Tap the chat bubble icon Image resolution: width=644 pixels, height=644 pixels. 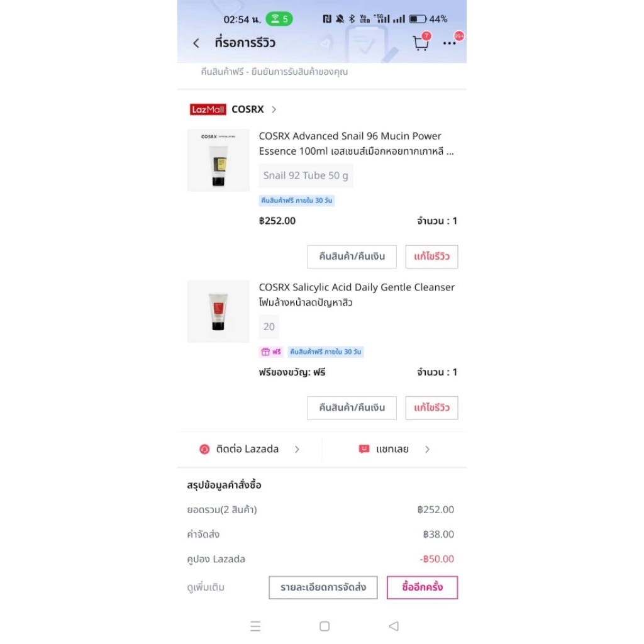pyautogui.click(x=364, y=449)
